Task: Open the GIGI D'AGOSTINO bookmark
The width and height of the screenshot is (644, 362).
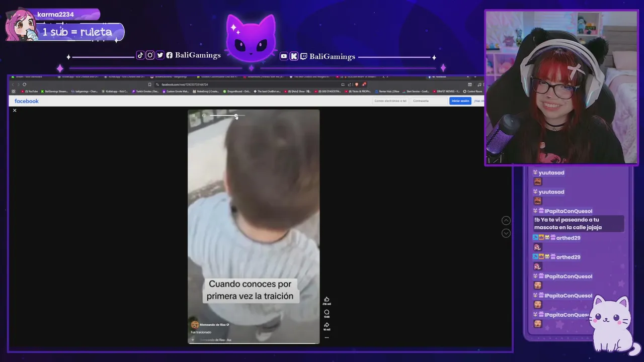Action: click(x=328, y=92)
